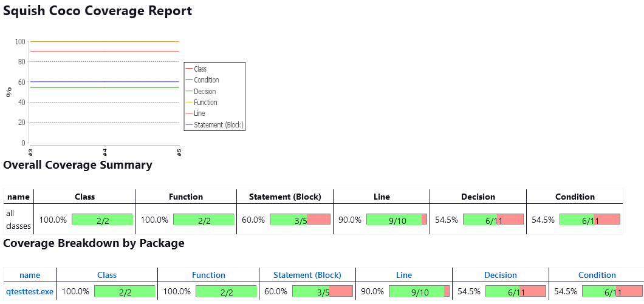Click the Function legend entry in chart
Image resolution: width=644 pixels, height=304 pixels.
pos(205,103)
